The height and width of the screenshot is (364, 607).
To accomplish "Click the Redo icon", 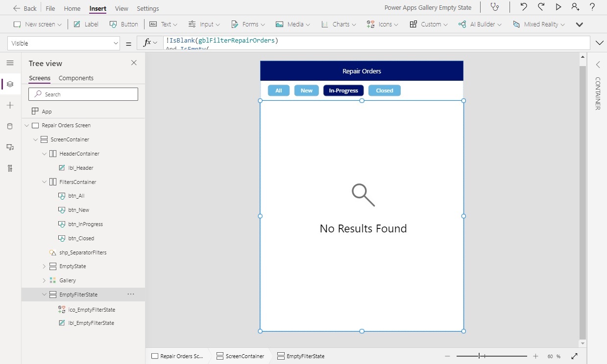I will 541,7.
